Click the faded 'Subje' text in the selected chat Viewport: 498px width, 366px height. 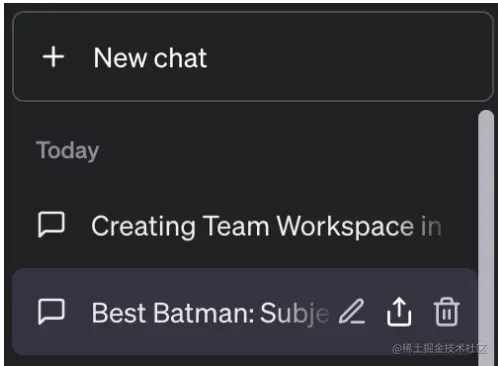(x=294, y=314)
